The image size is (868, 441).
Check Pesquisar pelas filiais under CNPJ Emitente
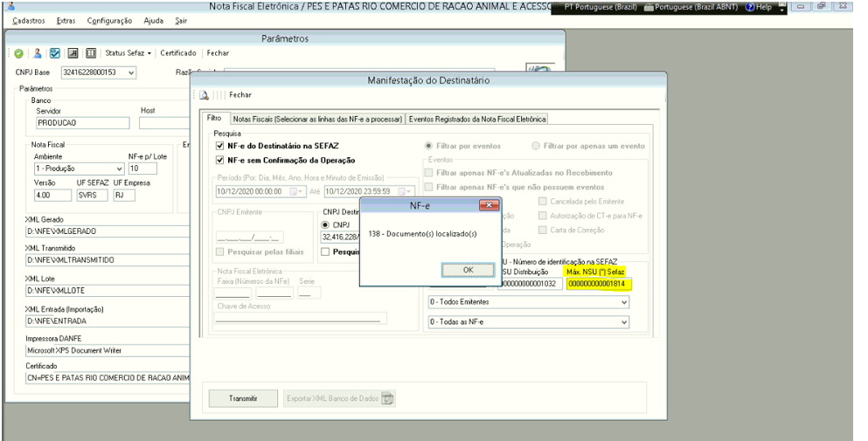point(220,252)
